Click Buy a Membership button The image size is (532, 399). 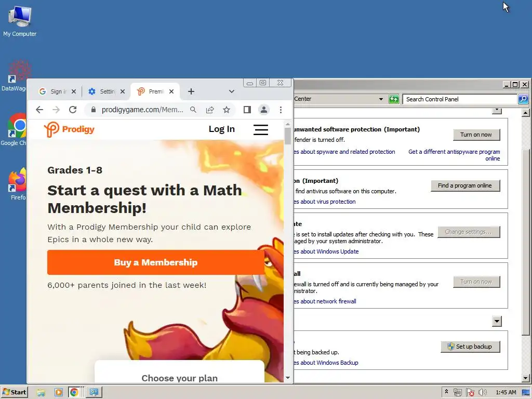(156, 262)
